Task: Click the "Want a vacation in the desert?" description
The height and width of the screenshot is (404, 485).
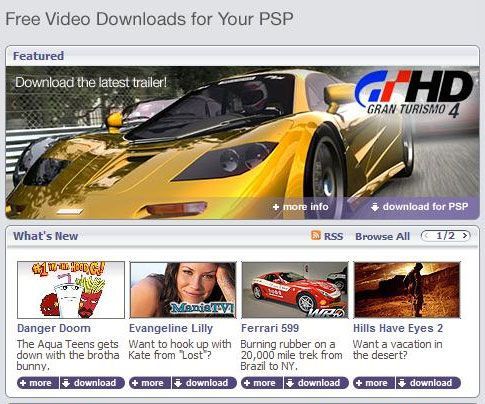Action: (397, 349)
